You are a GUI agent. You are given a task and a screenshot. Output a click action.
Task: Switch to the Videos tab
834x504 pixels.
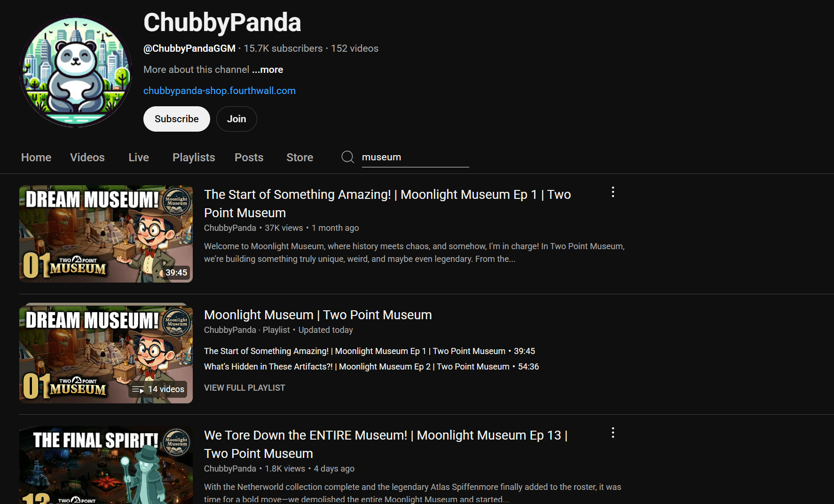pyautogui.click(x=87, y=157)
